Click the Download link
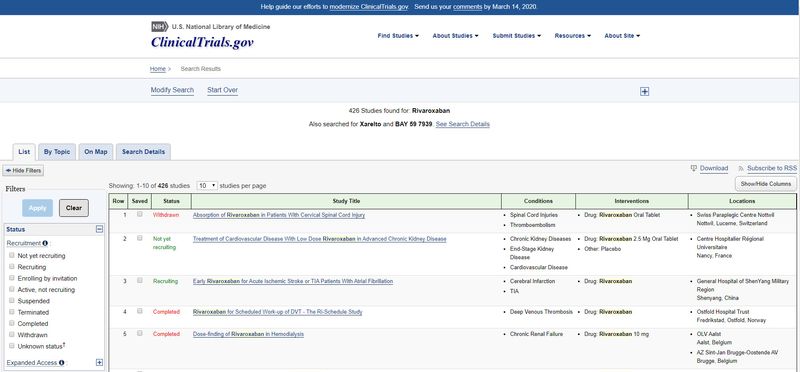Viewport: 800px width, 372px height. pyautogui.click(x=714, y=168)
